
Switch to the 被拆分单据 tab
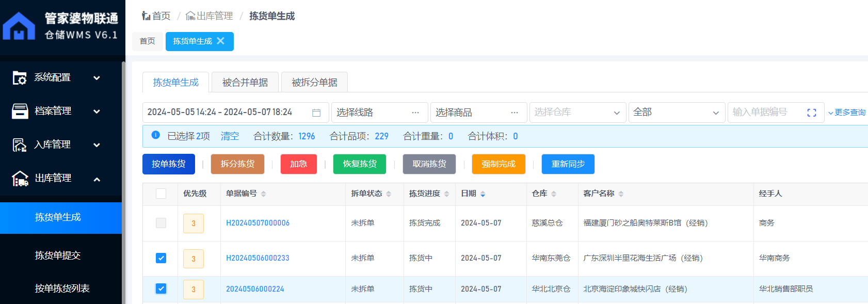[314, 83]
